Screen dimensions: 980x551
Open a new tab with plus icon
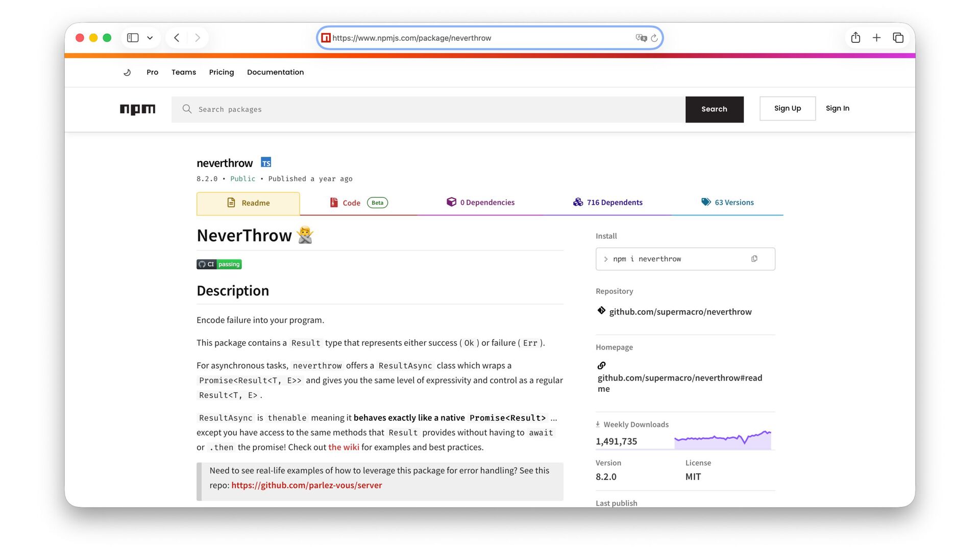pyautogui.click(x=876, y=38)
